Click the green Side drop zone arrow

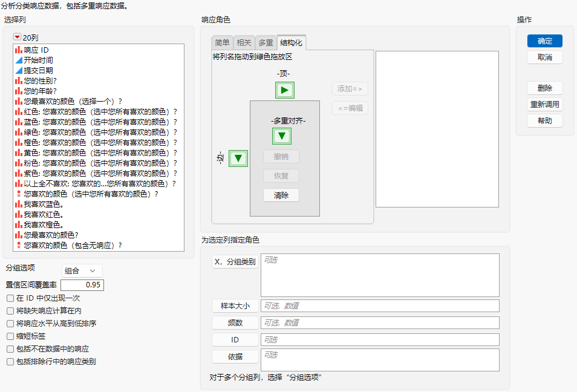[238, 158]
